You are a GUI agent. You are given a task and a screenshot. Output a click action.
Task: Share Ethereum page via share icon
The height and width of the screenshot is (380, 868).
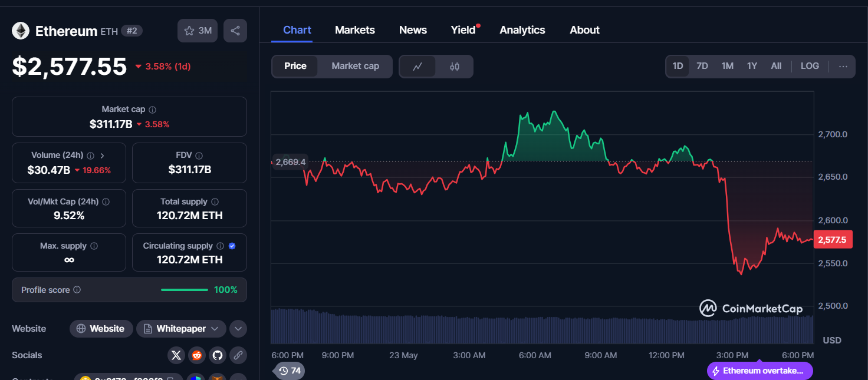[235, 31]
